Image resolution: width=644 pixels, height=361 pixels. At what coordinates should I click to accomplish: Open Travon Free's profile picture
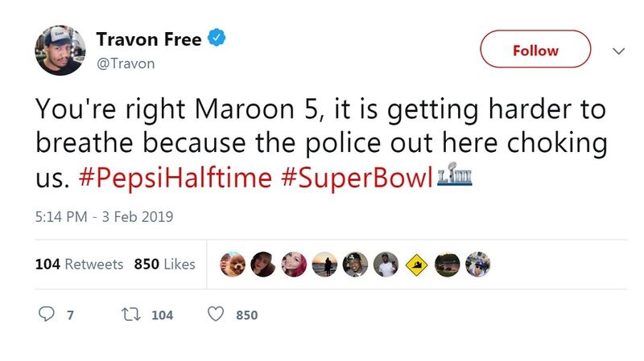60,50
